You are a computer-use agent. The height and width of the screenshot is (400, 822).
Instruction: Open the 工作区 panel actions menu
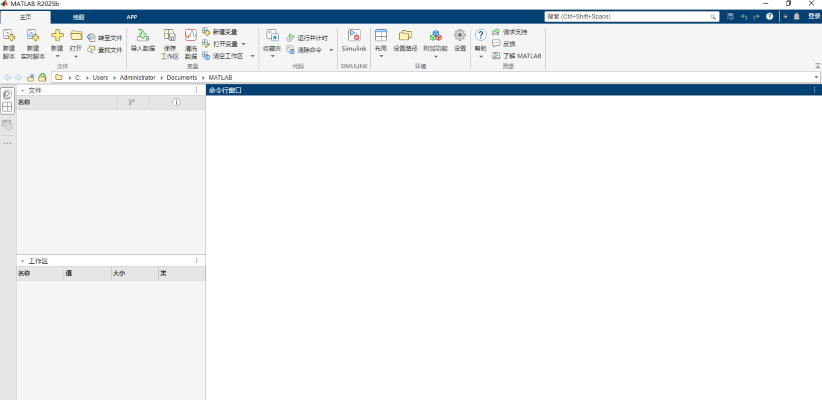(197, 261)
